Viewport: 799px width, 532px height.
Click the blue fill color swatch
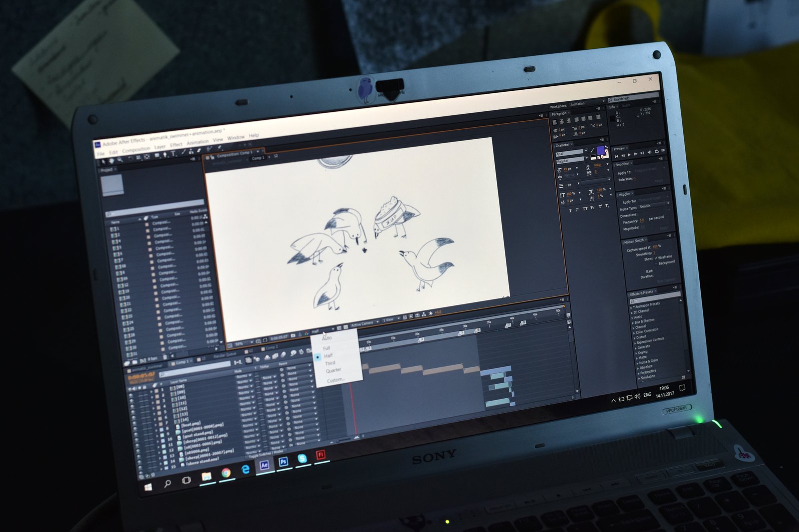point(601,150)
